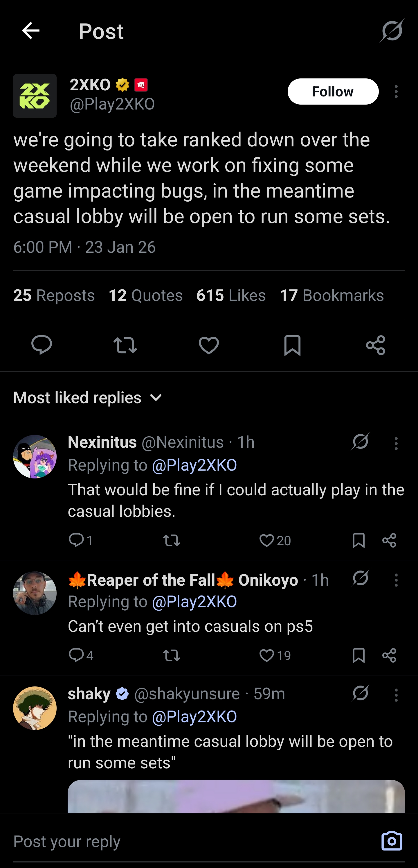Bookmark the main 2XKO post
This screenshot has height=868, width=418.
[292, 345]
